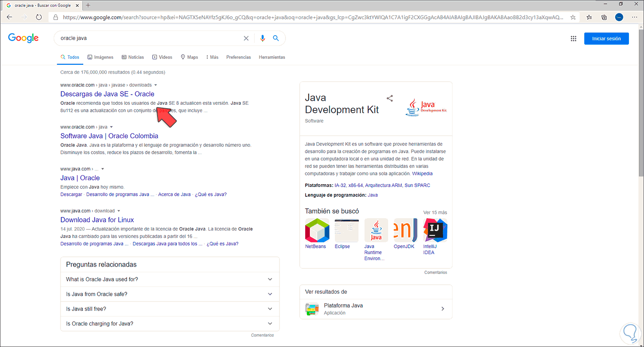Screen dimensions: 644x347
Task: Submit search with the magnifier icon
Action: point(276,38)
